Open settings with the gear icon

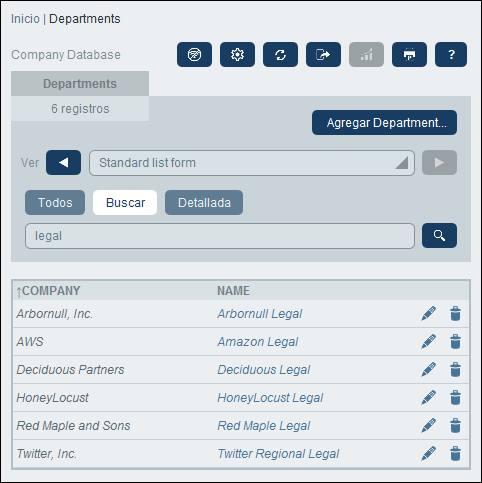[237, 54]
